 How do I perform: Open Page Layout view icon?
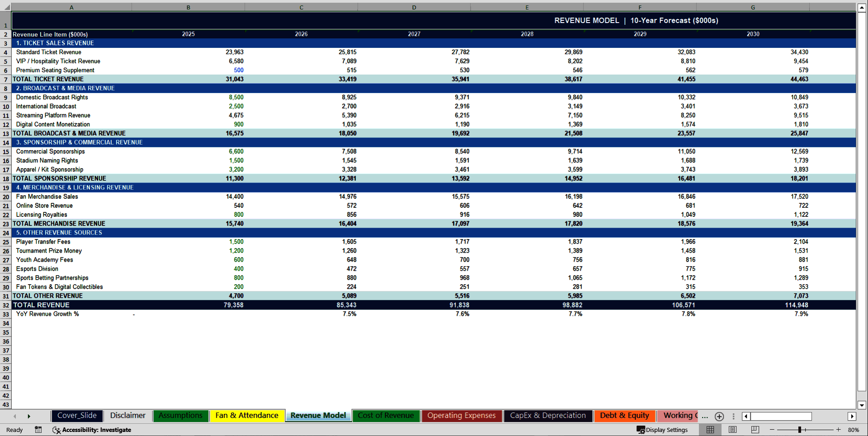(x=732, y=430)
